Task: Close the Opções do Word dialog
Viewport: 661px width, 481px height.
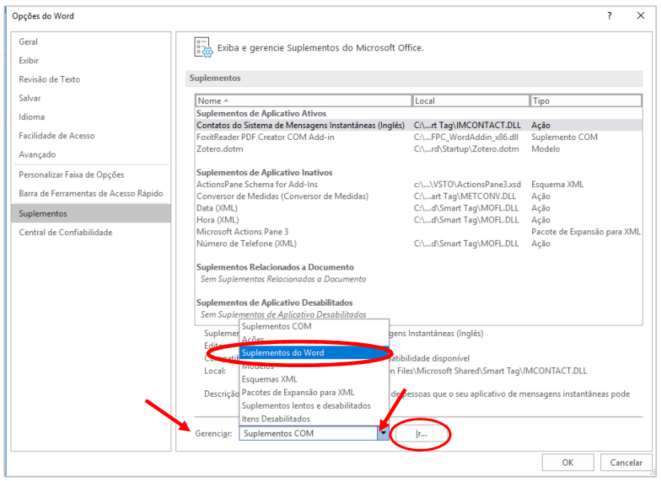Action: tap(640, 16)
